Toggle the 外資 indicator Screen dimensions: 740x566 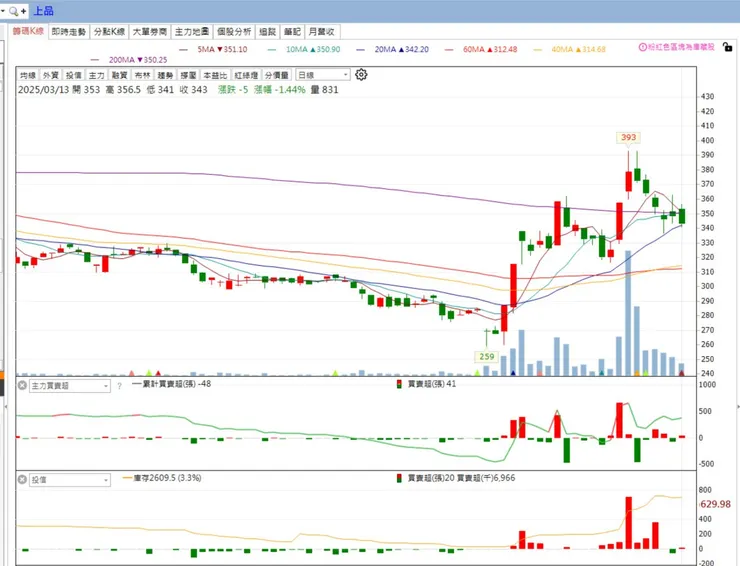[x=50, y=75]
